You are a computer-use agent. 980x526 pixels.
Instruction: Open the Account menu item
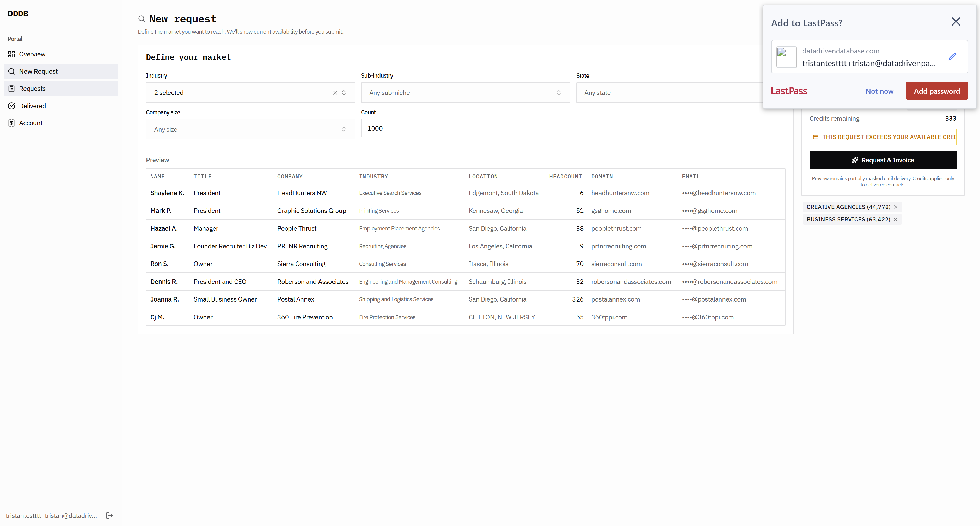pos(31,123)
